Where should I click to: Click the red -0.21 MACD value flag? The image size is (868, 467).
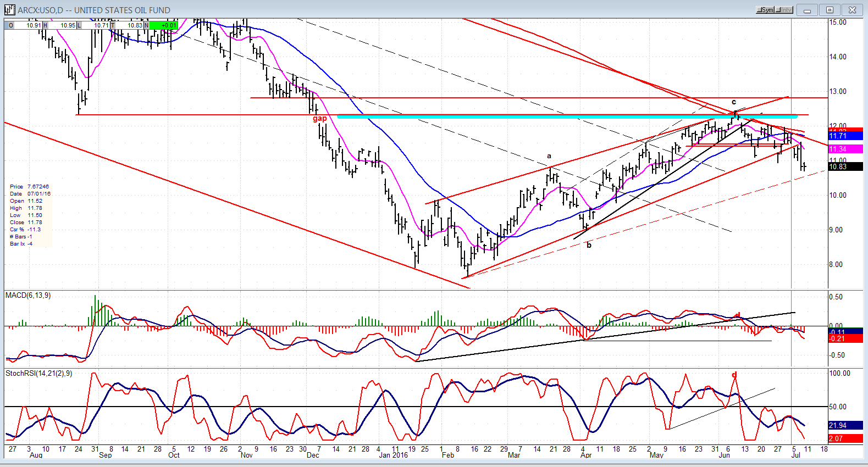coord(845,338)
